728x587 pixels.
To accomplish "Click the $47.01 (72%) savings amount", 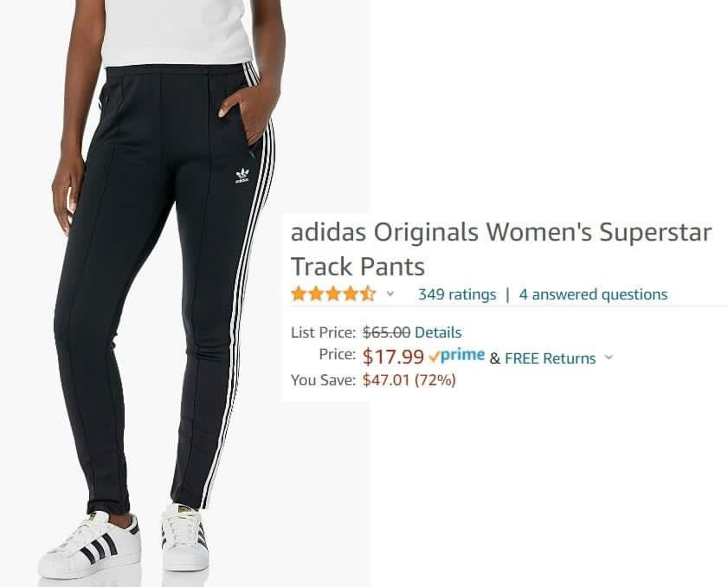I will coord(409,380).
